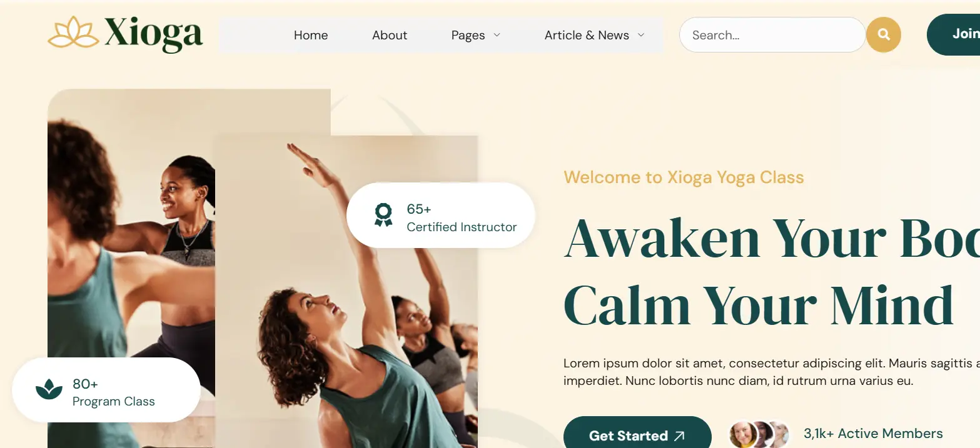Click the yellow search magnifier button

tap(883, 34)
